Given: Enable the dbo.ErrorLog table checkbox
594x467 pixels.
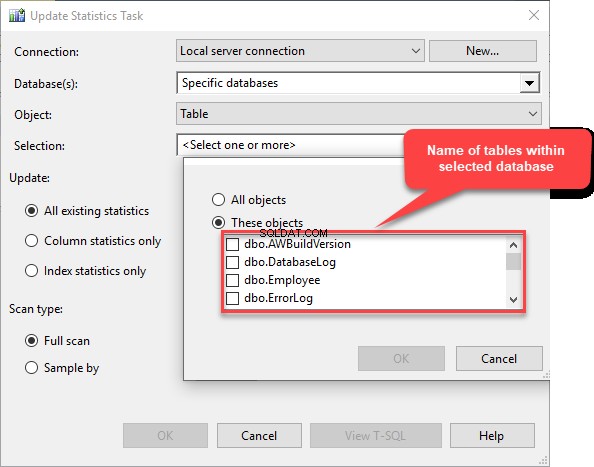Looking at the screenshot, I should (x=232, y=298).
